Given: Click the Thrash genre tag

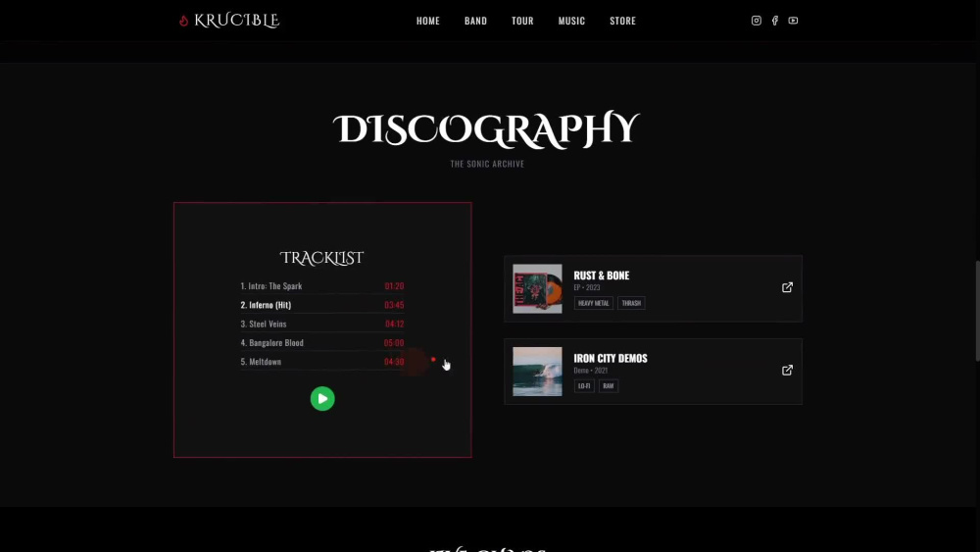Looking at the screenshot, I should (631, 303).
